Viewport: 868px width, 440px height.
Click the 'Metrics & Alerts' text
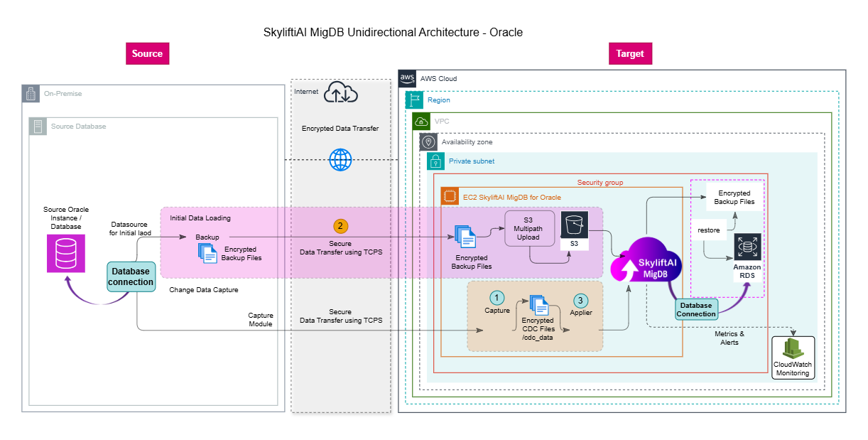pyautogui.click(x=729, y=338)
